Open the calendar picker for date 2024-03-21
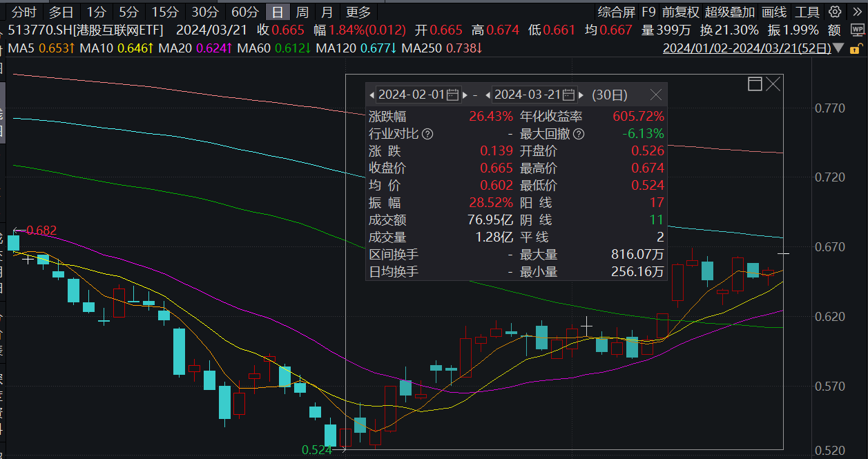 click(568, 95)
